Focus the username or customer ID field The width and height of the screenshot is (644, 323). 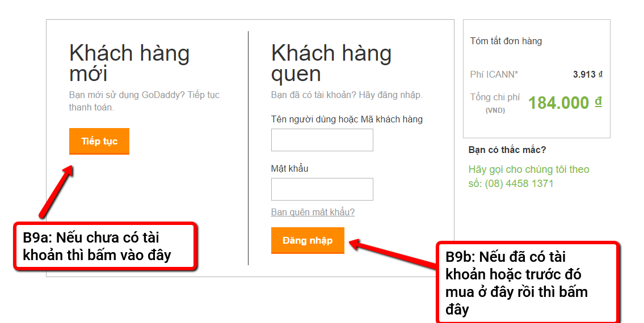[x=322, y=140]
